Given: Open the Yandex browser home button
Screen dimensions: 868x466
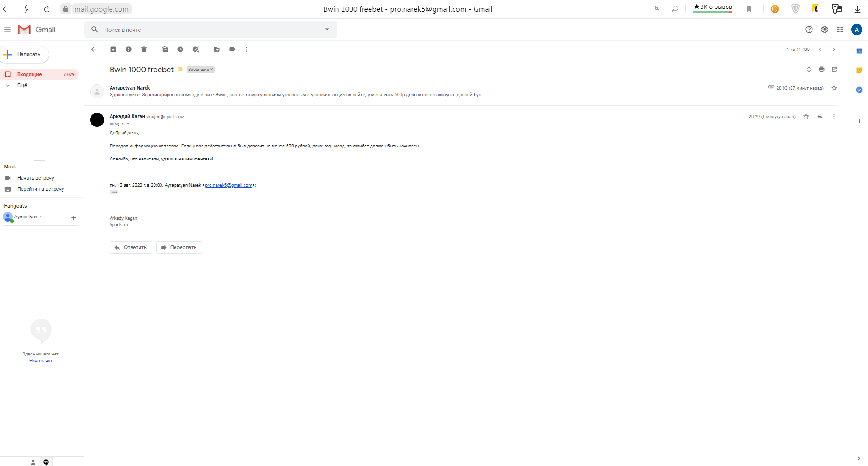Looking at the screenshot, I should coord(27,9).
